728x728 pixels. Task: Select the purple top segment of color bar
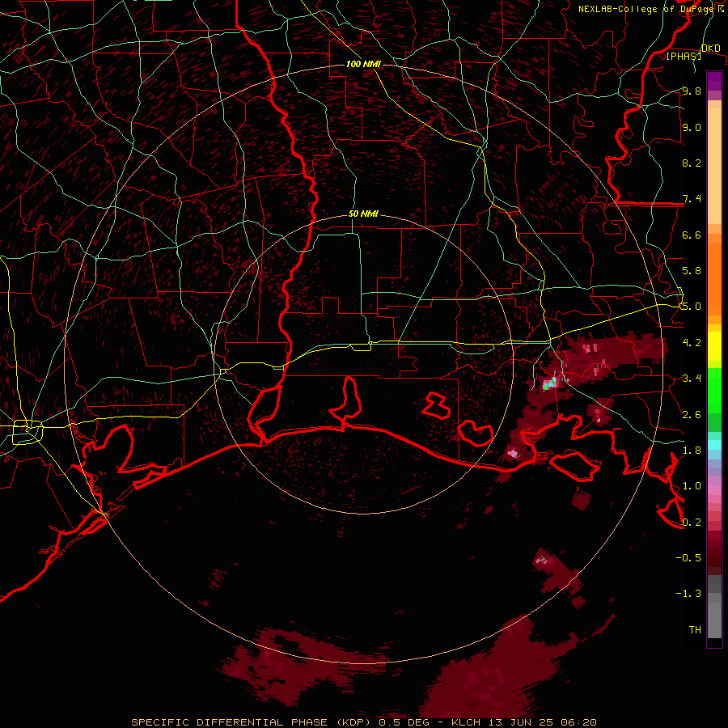(714, 81)
